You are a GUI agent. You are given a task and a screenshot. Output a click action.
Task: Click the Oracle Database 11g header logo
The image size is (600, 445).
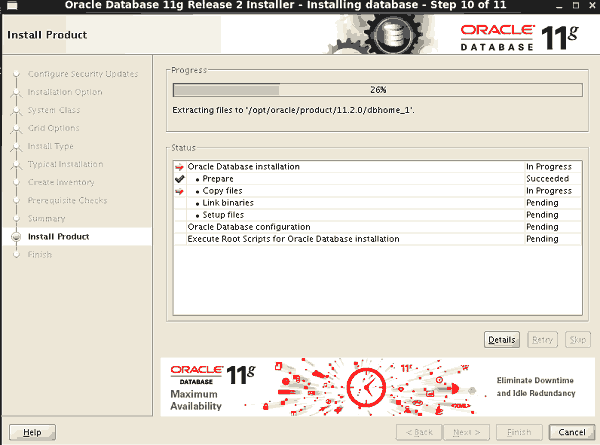coord(519,37)
